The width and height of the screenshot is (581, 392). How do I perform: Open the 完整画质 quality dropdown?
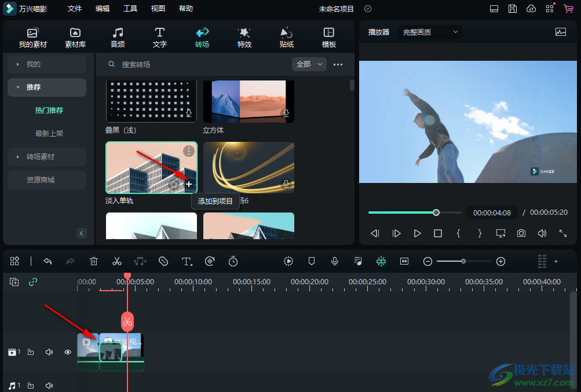pos(430,32)
